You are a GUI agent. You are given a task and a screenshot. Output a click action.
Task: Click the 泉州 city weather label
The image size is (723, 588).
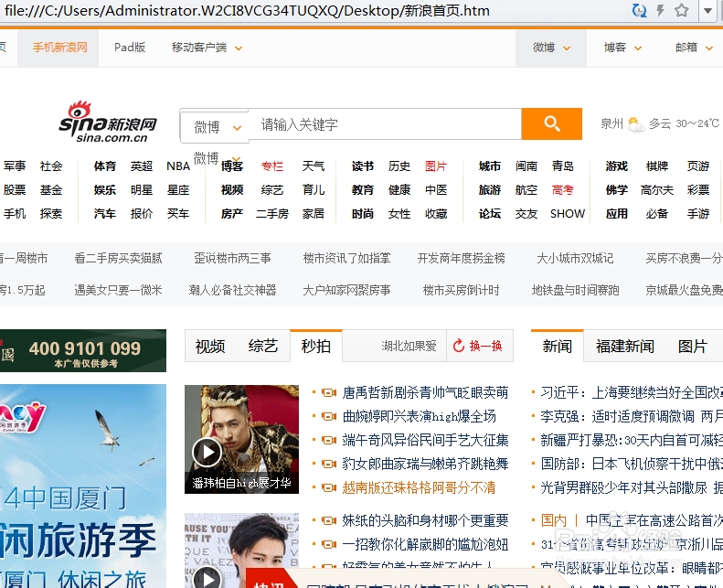click(611, 123)
